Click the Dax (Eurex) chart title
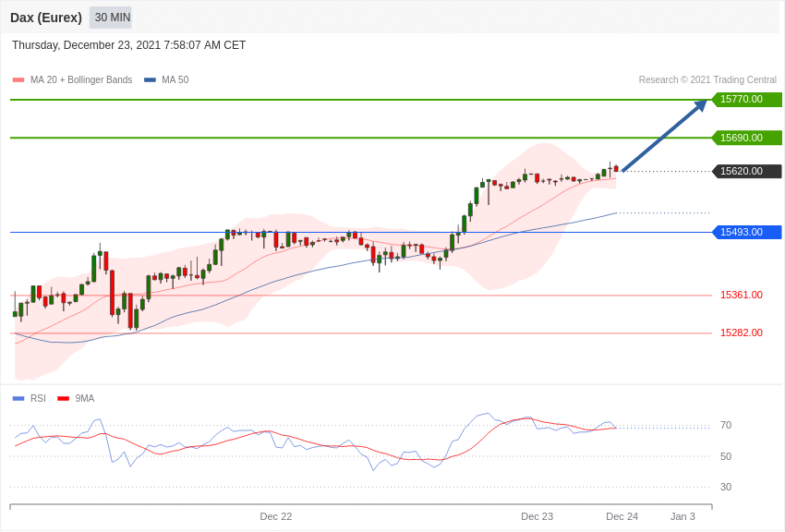Screen dimensions: 785x532 pos(46,18)
